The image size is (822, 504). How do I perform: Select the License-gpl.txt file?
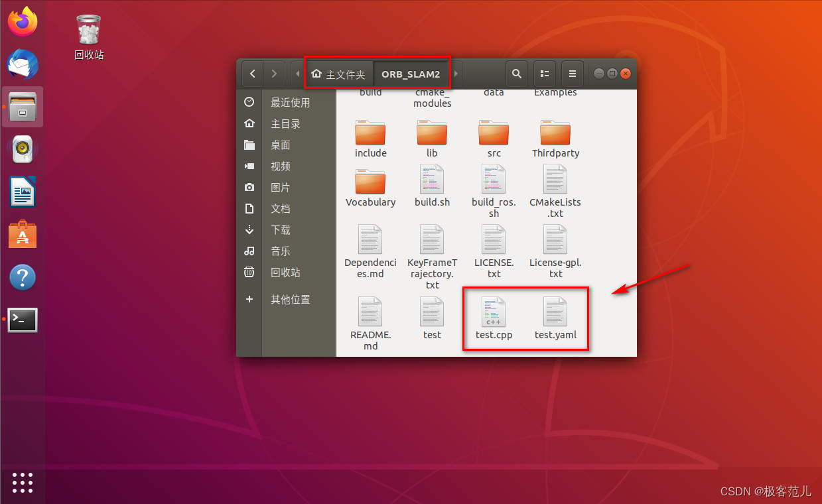[x=555, y=251]
